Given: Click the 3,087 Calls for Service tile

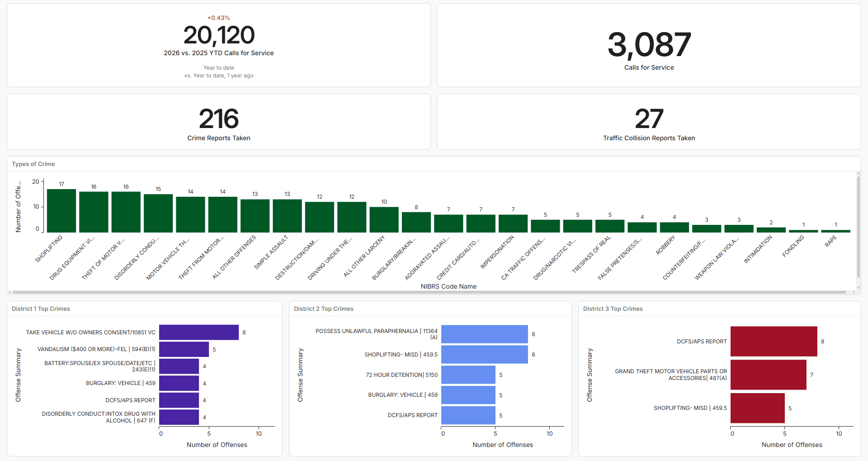Looking at the screenshot, I should tap(649, 45).
